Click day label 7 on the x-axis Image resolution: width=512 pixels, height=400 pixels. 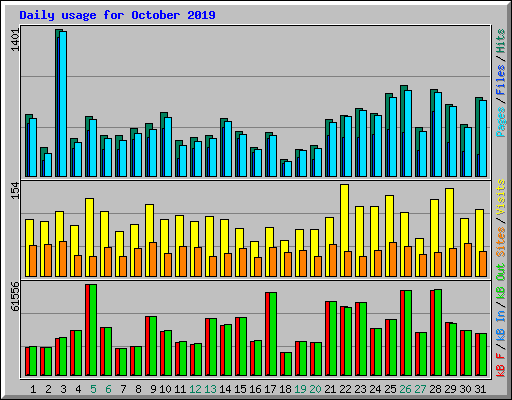(x=123, y=389)
